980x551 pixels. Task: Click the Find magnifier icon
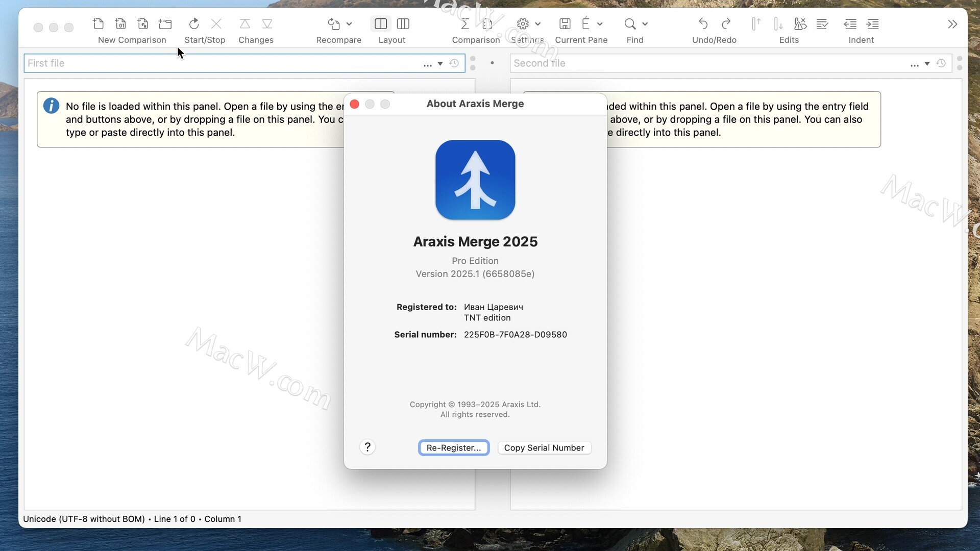click(630, 23)
